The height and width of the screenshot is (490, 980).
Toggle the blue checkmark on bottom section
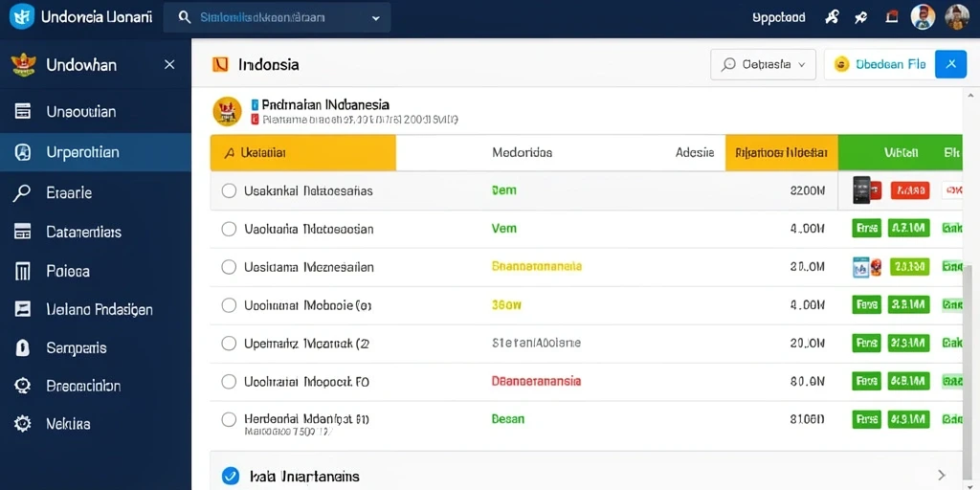click(230, 477)
